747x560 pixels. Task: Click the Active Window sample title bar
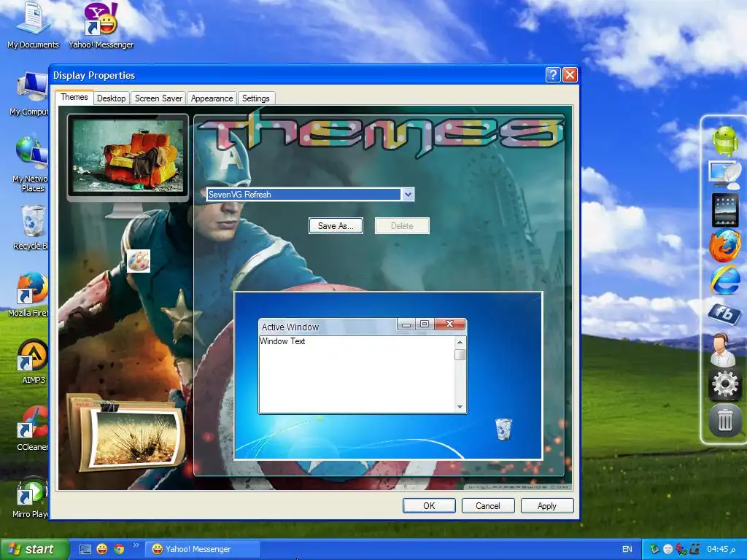[328, 327]
